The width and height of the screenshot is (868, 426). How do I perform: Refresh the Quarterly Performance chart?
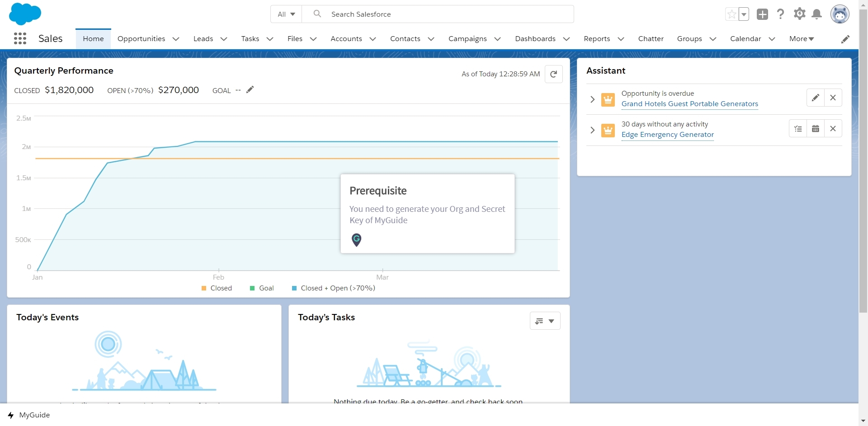[553, 74]
